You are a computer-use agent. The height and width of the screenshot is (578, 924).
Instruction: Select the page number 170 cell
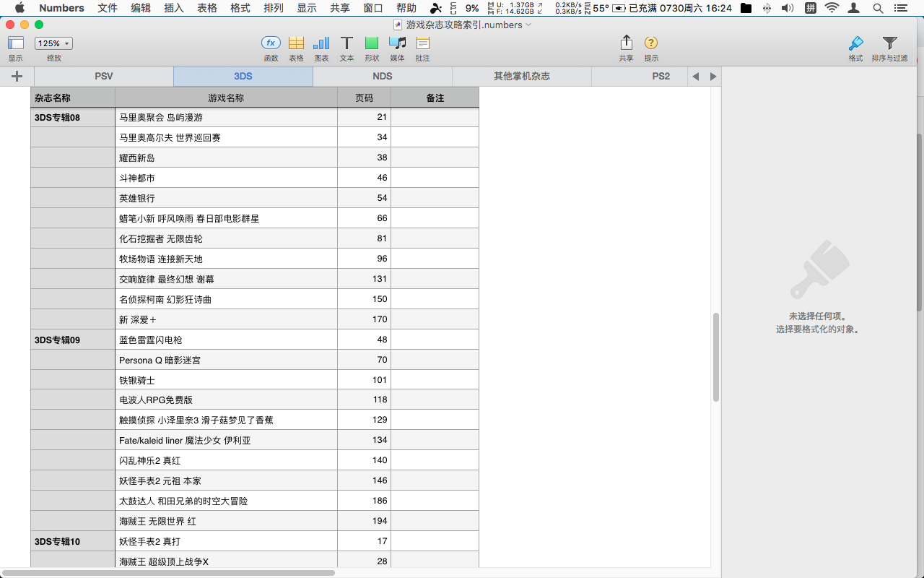(365, 319)
